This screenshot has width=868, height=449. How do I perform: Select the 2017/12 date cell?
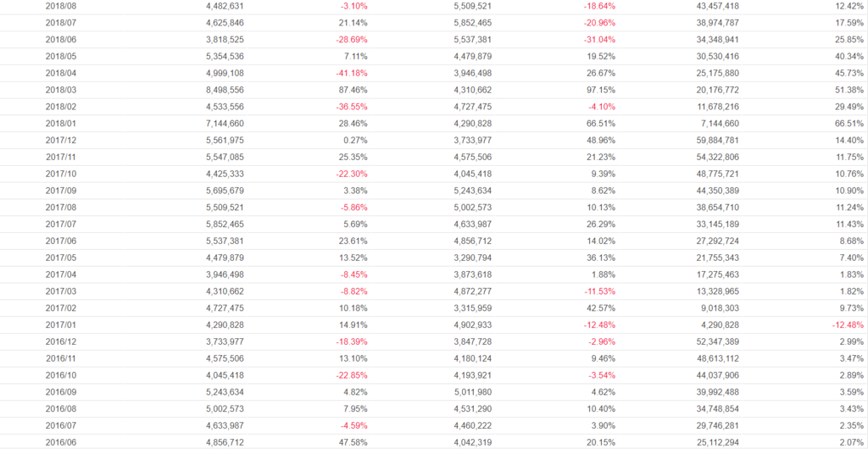click(60, 140)
